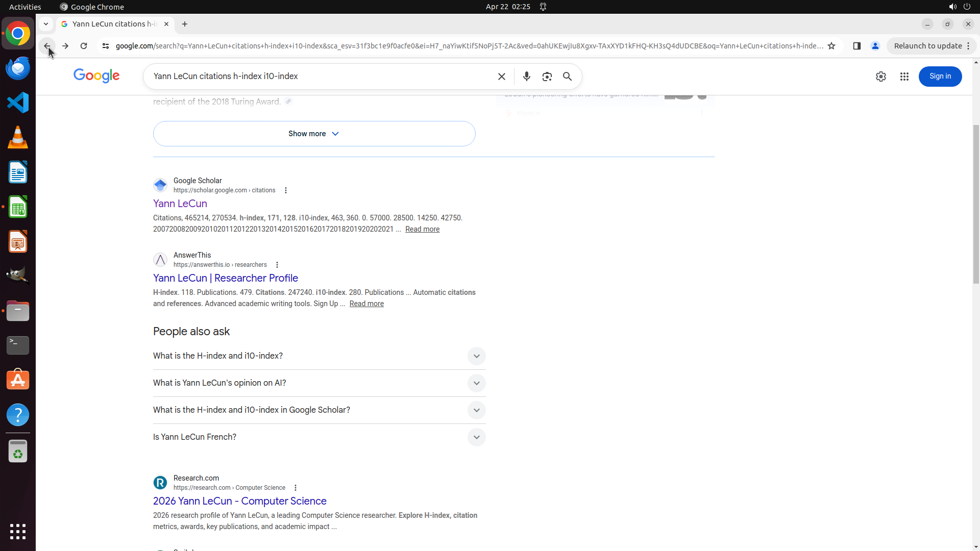Expand 'Is Yann LeCun French?' question
The height and width of the screenshot is (551, 980).
click(476, 437)
